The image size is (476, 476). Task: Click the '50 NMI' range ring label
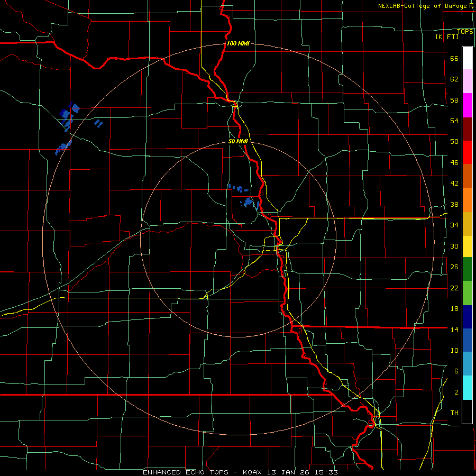(x=239, y=141)
